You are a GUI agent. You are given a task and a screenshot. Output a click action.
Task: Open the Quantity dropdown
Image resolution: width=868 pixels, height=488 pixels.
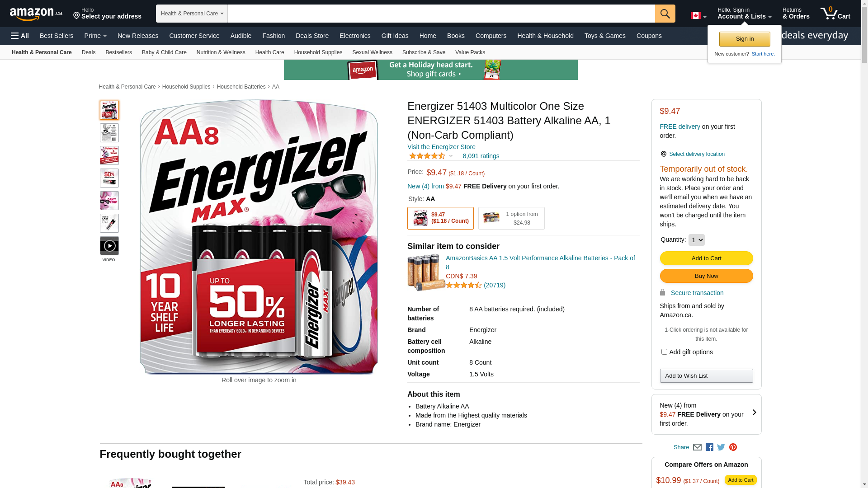[x=696, y=240]
